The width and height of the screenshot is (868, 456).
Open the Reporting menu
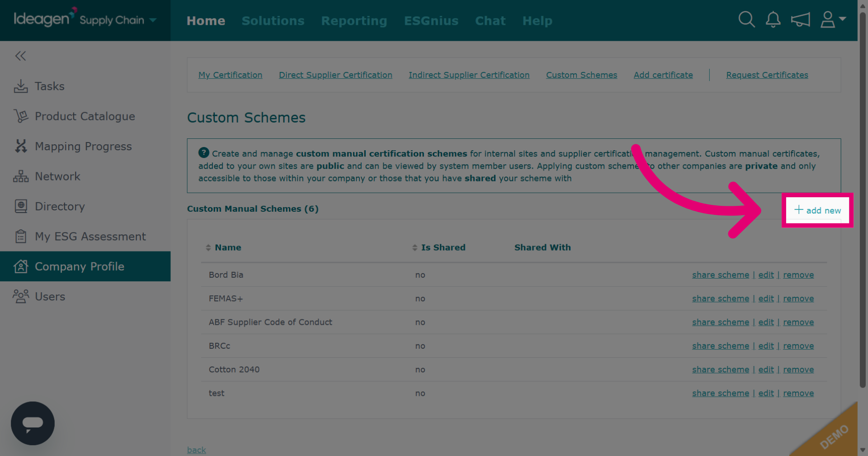(x=354, y=21)
